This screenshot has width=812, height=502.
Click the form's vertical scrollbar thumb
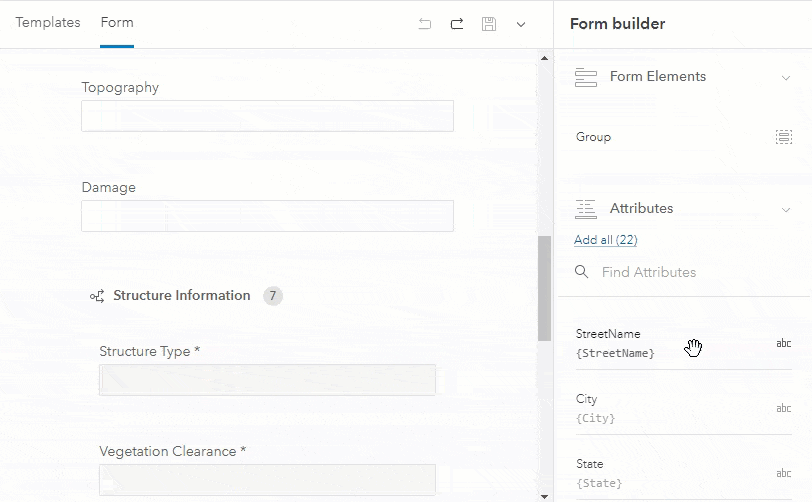tap(544, 288)
